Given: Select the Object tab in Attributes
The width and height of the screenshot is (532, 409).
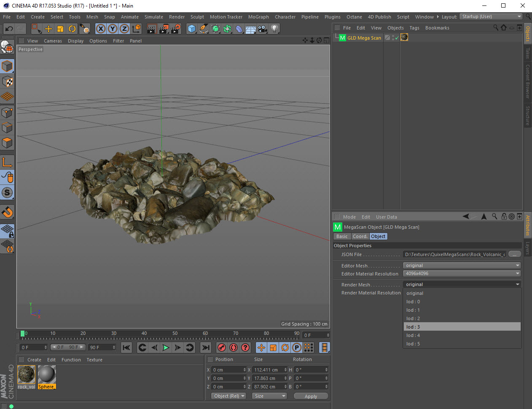Looking at the screenshot, I should (378, 236).
